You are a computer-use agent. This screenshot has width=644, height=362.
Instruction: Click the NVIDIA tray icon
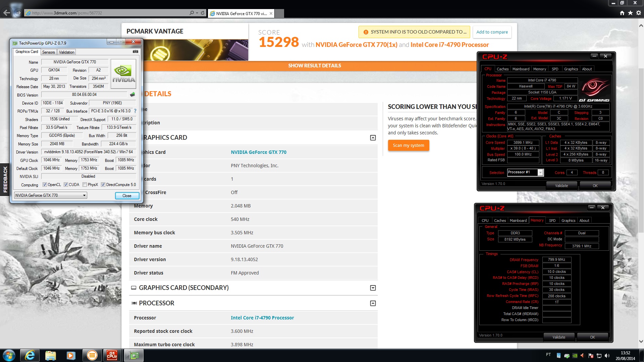click(575, 356)
